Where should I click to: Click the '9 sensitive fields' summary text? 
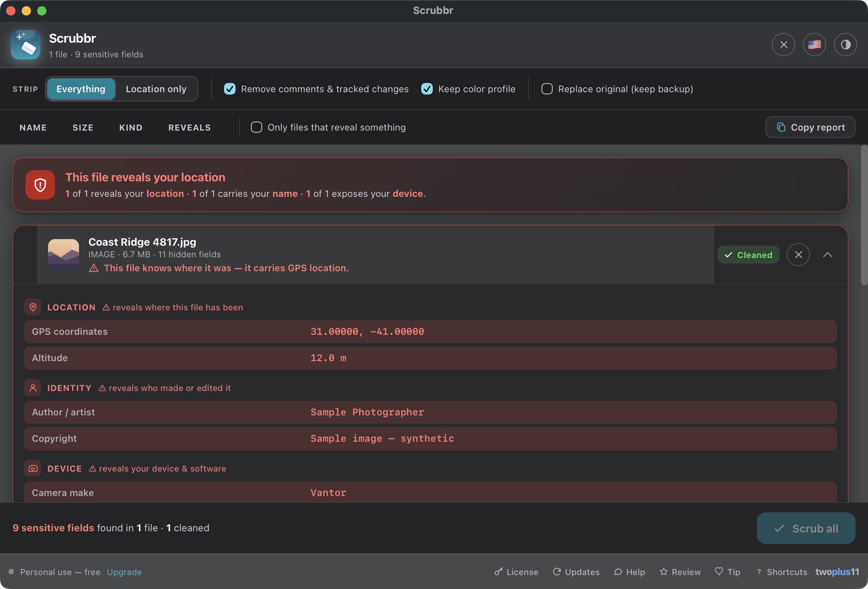point(53,528)
